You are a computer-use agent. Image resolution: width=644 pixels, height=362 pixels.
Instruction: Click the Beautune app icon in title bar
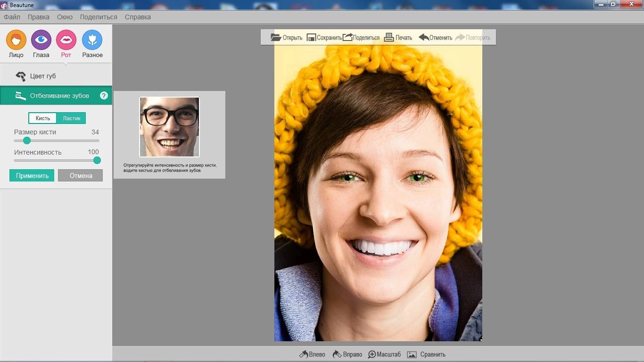[4, 4]
